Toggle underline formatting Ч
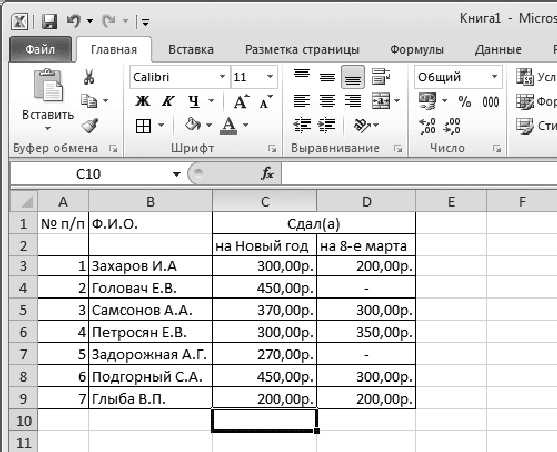557x452 pixels. click(x=194, y=101)
